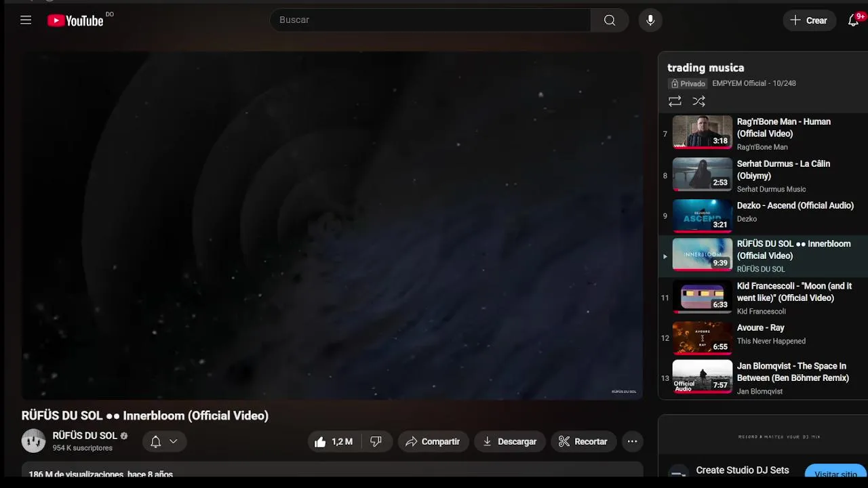Screen dimensions: 868x488
Task: Dislike the video
Action: (376, 441)
